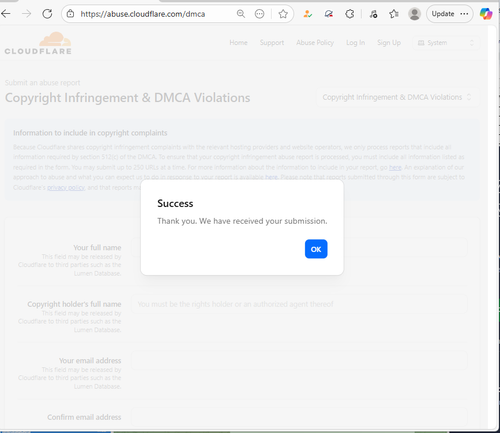The width and height of the screenshot is (500, 433).
Task: Open the System theme dropdown
Action: [446, 43]
